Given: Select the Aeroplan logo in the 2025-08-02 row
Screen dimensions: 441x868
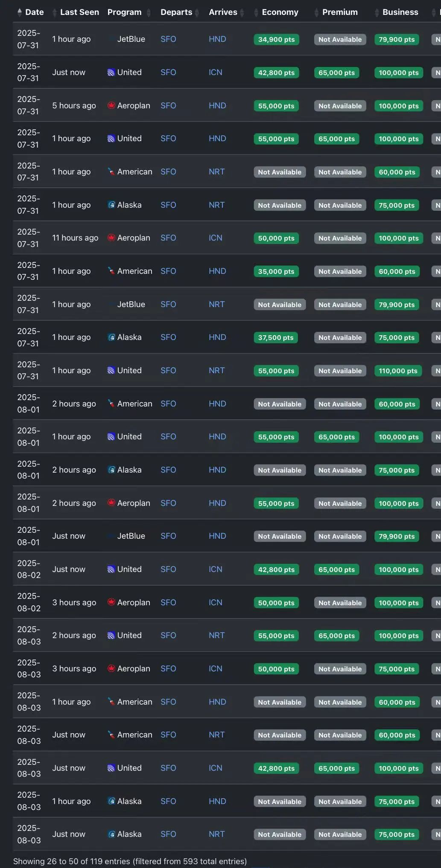Looking at the screenshot, I should (111, 602).
